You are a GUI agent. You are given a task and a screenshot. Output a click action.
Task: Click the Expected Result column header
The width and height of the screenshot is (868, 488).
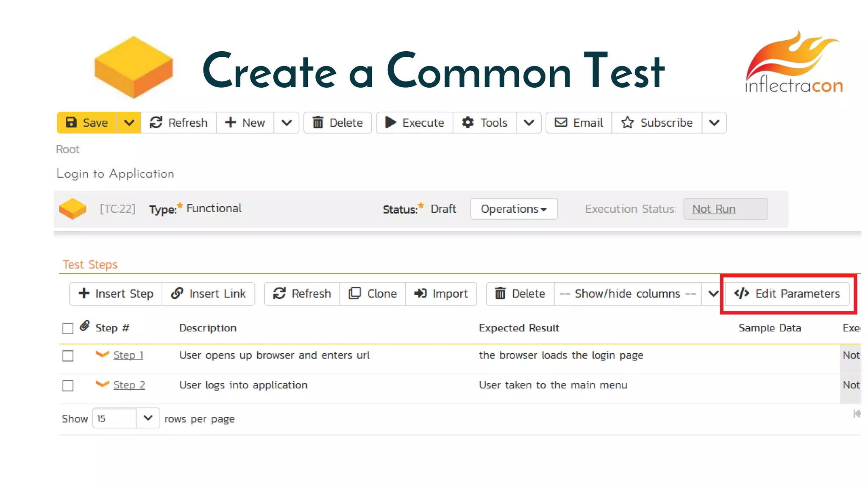pyautogui.click(x=519, y=328)
